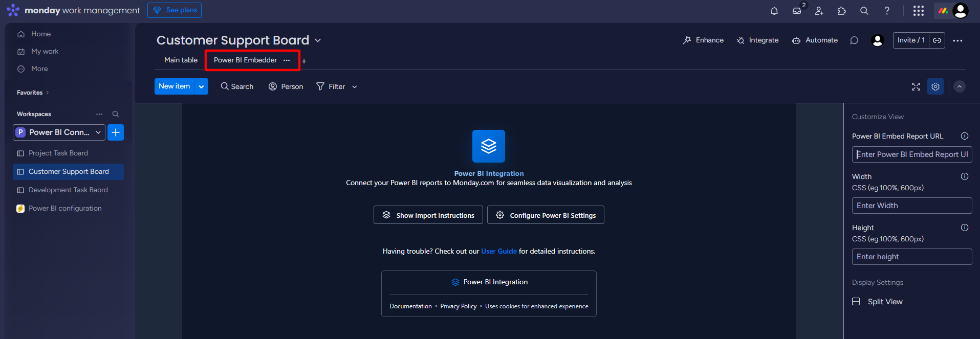Focus the Power BI Embed Report URL field
The image size is (980, 339).
[912, 154]
